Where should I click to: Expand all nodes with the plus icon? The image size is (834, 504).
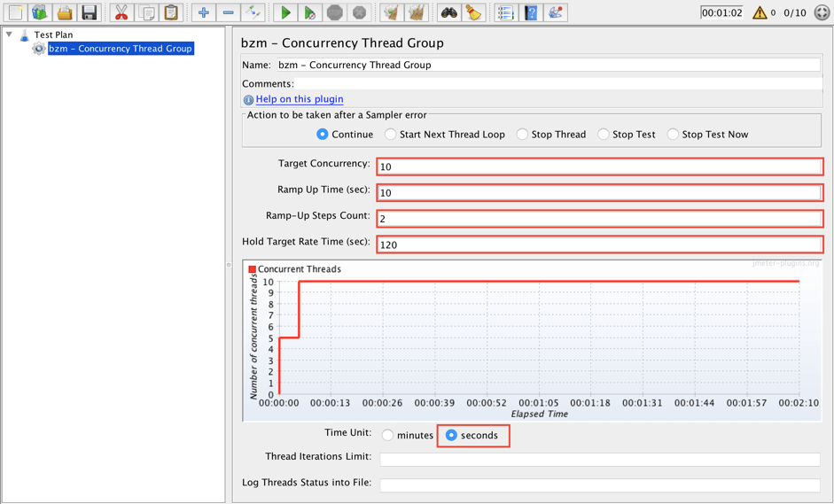coord(203,12)
